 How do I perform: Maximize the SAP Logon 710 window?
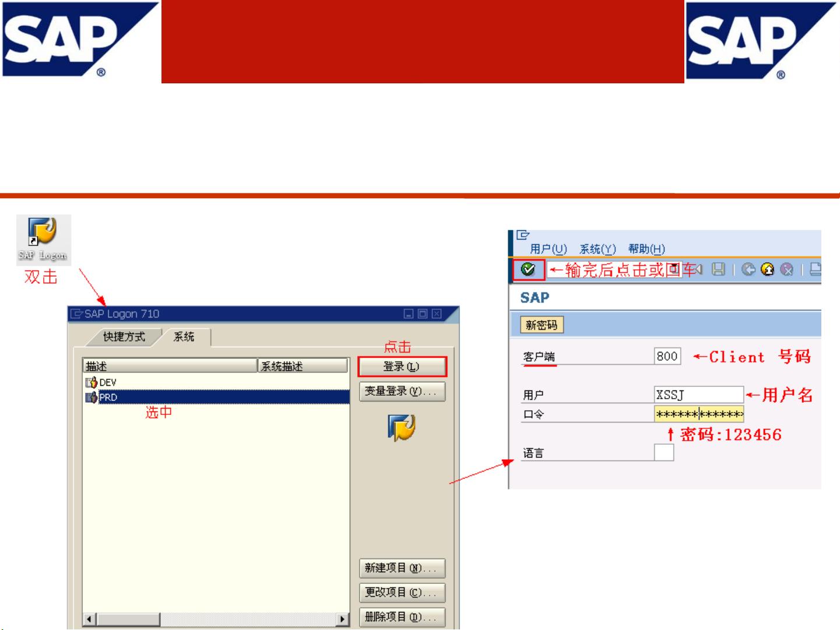(423, 314)
